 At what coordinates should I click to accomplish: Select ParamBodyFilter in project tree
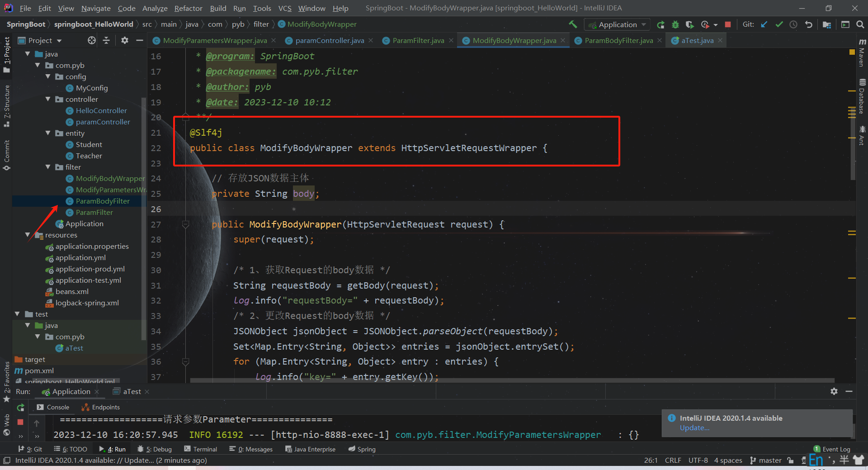(x=103, y=201)
